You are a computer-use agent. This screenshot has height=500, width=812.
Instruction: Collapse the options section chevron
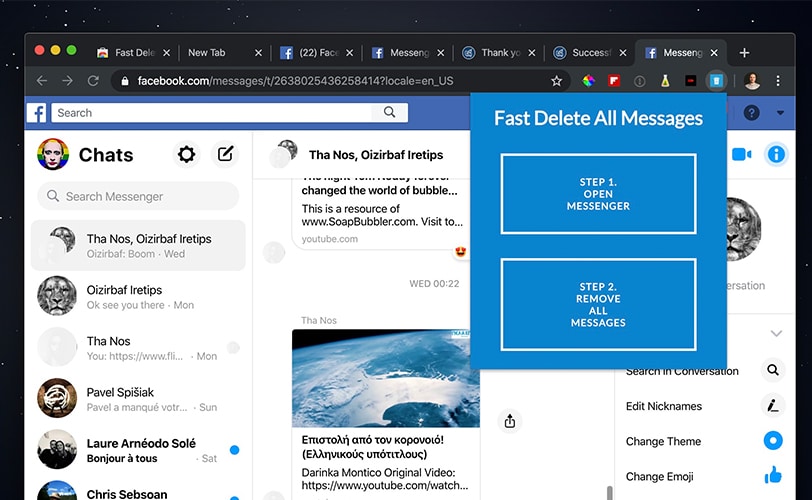(776, 333)
